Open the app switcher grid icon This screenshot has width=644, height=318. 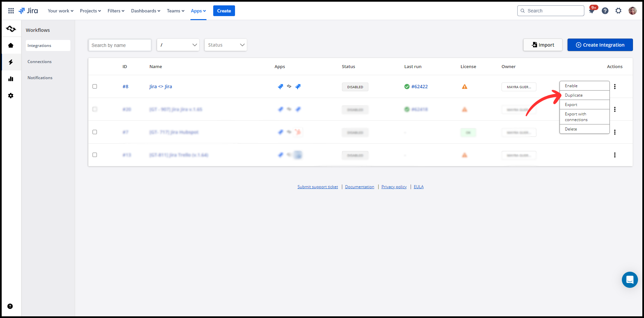point(11,11)
